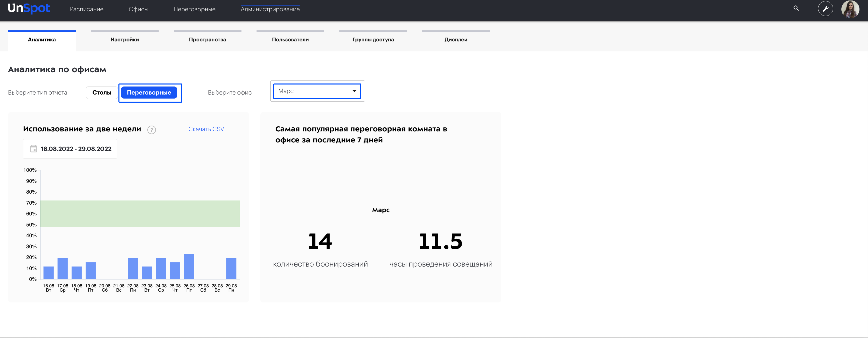Open admin tools via the wrench icon
This screenshot has height=338, width=868.
[x=825, y=9]
